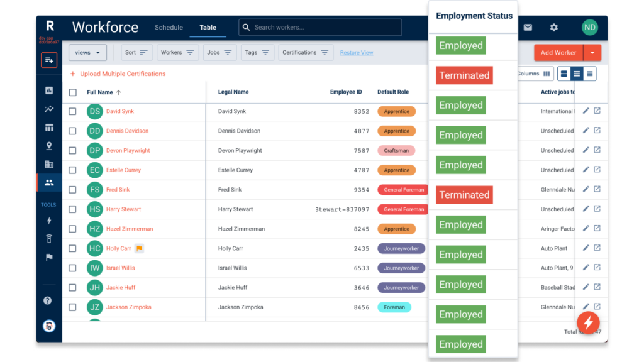Viewport: 644px width, 362px height.
Task: Open the Hazel Zimmerman worker link
Action: [130, 229]
